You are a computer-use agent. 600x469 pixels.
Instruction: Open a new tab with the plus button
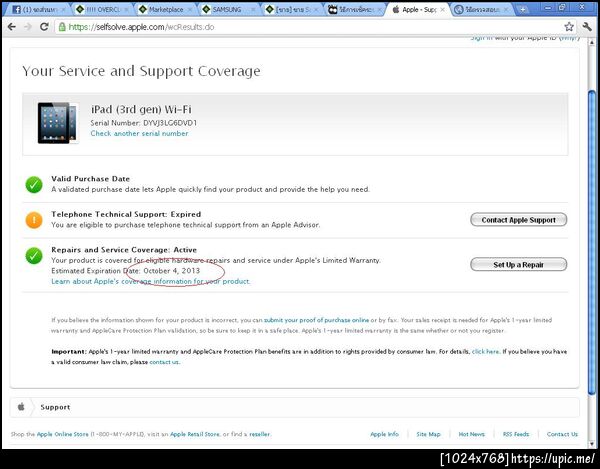[523, 10]
